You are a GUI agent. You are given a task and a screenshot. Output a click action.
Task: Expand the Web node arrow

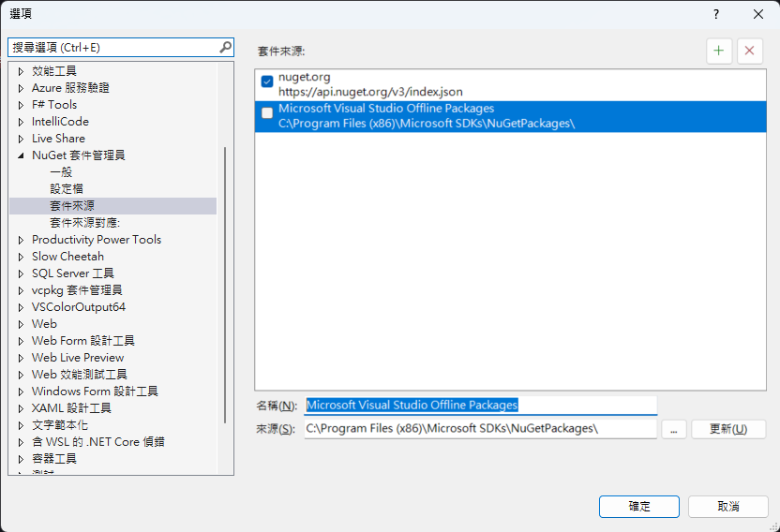click(x=21, y=325)
